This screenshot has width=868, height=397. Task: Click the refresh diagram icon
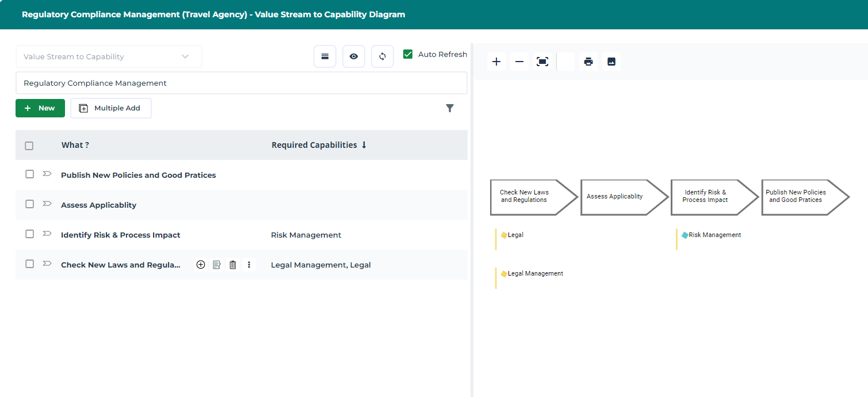pos(383,56)
